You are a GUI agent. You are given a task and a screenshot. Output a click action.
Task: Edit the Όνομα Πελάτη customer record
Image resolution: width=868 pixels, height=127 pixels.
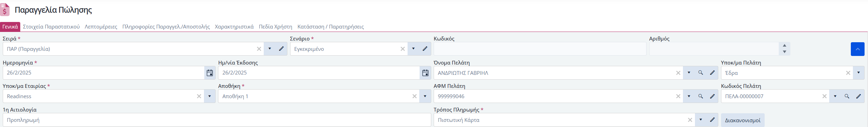coord(712,73)
